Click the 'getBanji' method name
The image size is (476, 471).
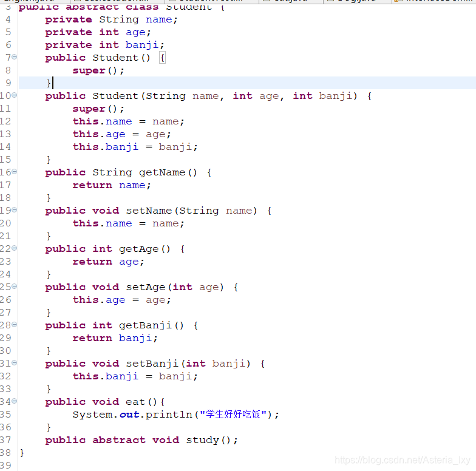[146, 325]
